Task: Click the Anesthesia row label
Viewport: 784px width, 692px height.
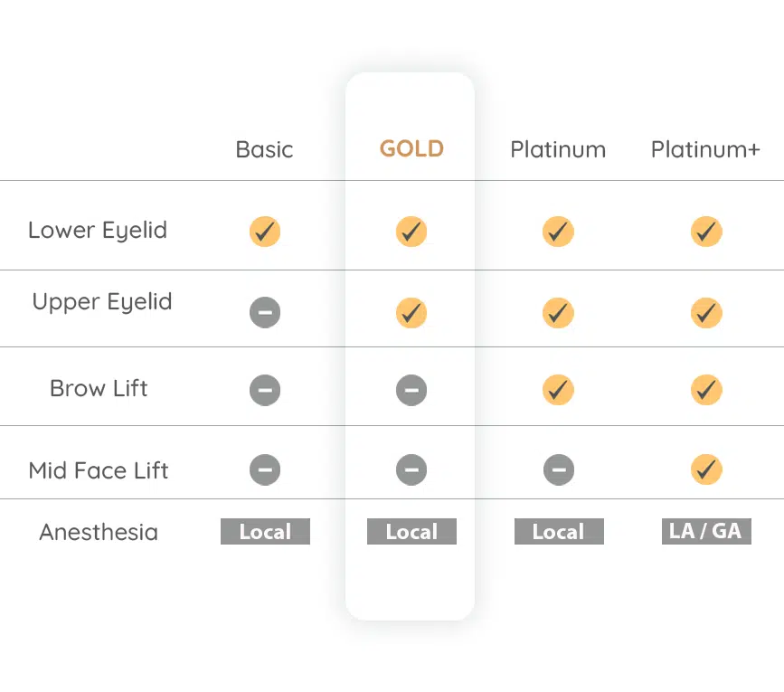Action: point(99,532)
